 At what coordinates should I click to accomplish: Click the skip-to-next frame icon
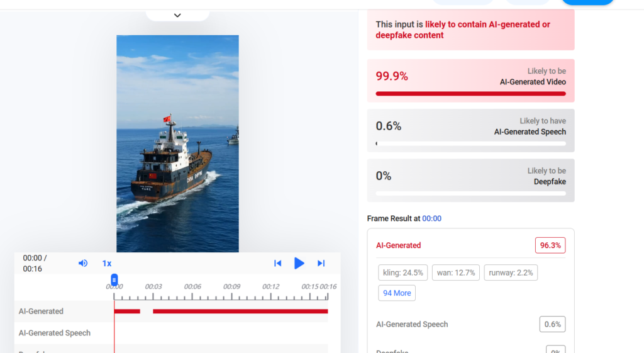pyautogui.click(x=321, y=263)
